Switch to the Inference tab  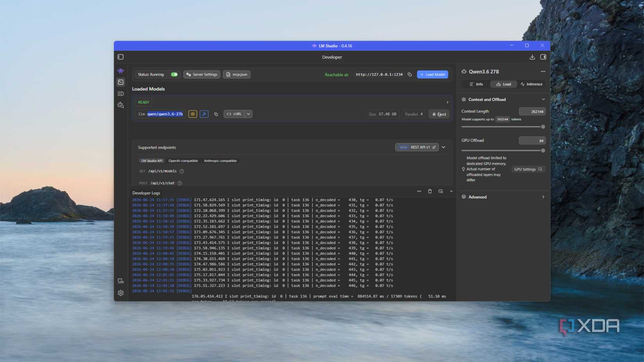pos(531,84)
